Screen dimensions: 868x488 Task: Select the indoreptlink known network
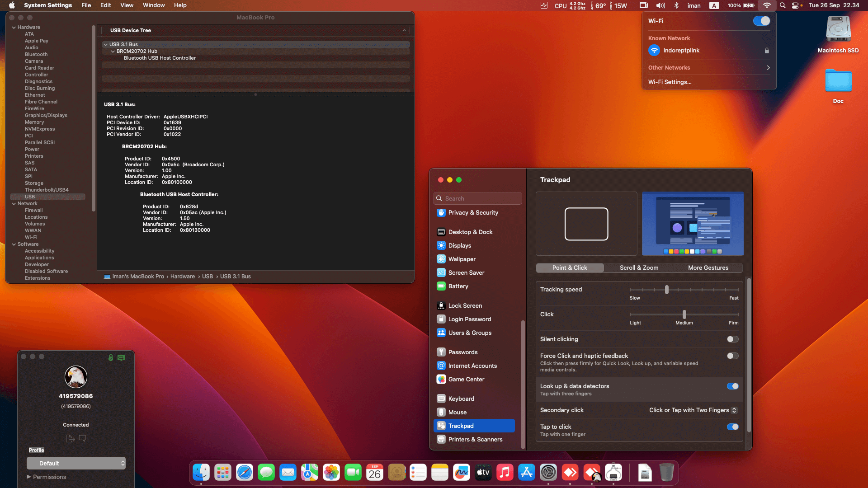[x=681, y=50]
